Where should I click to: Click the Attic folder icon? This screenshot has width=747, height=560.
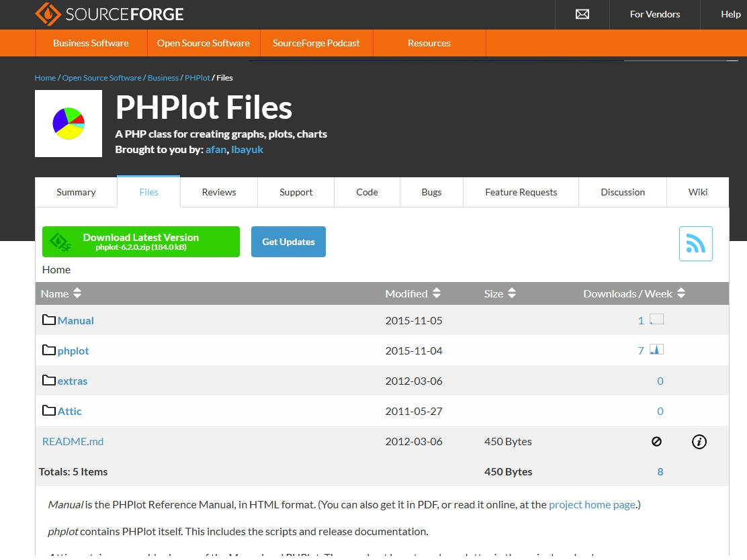click(49, 410)
